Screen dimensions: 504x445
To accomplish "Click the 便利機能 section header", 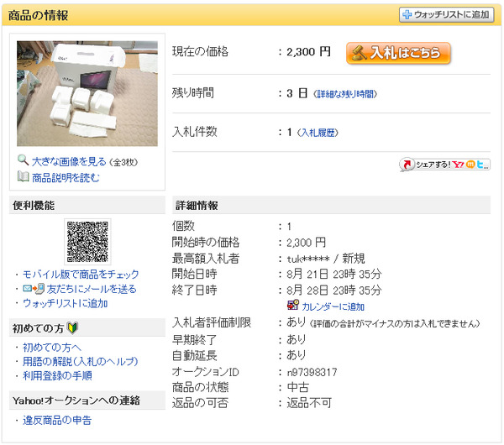I will (87, 205).
